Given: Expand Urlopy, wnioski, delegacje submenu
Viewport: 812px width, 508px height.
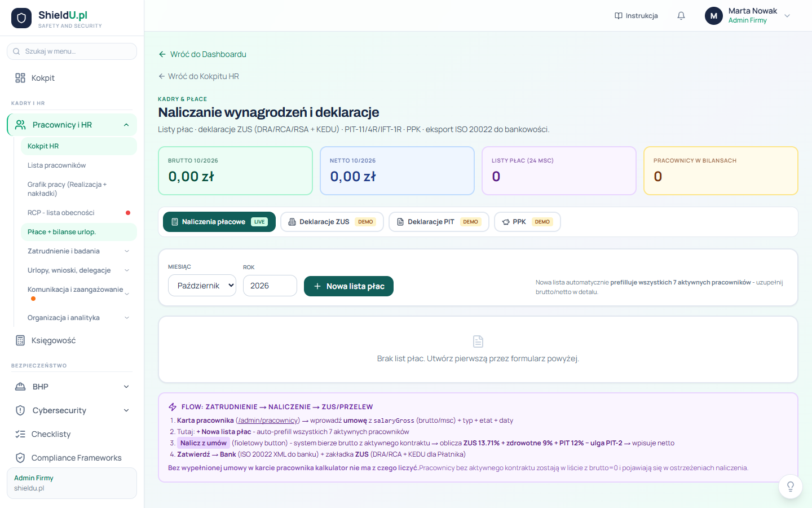Looking at the screenshot, I should [127, 270].
